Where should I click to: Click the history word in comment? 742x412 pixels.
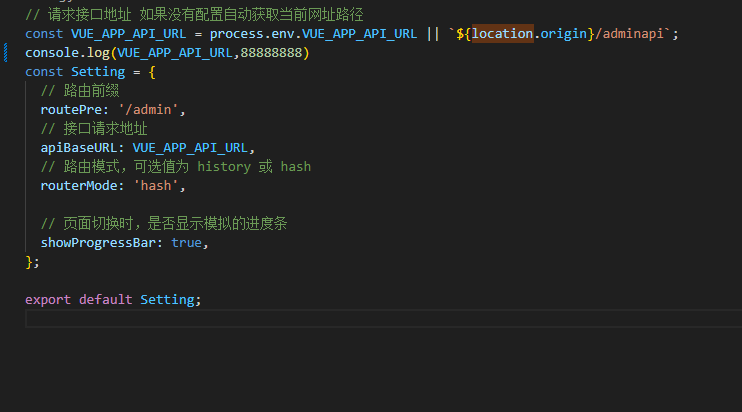tap(224, 167)
